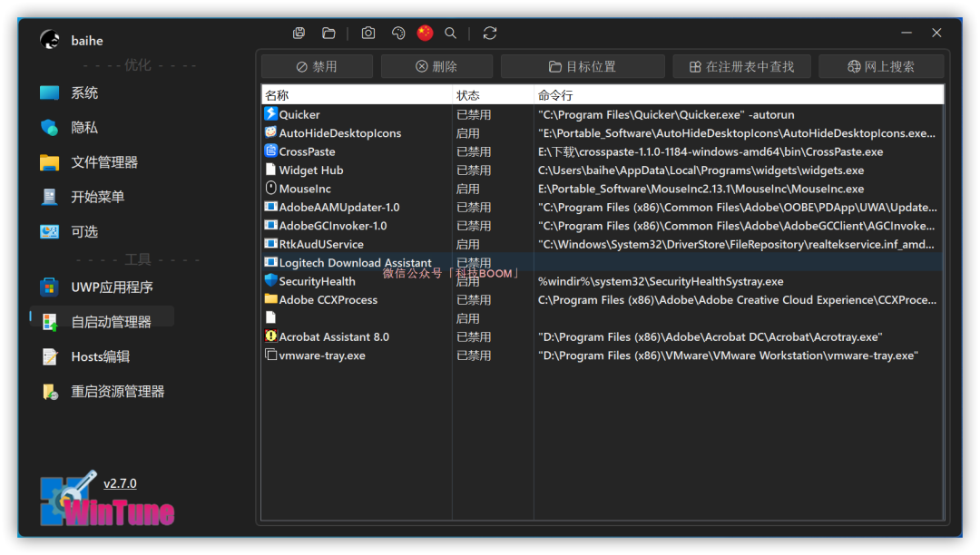Sort by 名称 column header
The height and width of the screenshot is (555, 980).
coord(357,95)
